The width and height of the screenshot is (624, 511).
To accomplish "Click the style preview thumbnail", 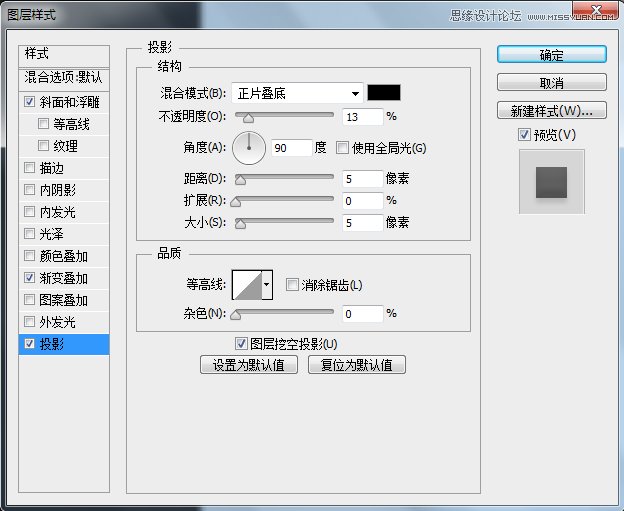I will pyautogui.click(x=552, y=181).
